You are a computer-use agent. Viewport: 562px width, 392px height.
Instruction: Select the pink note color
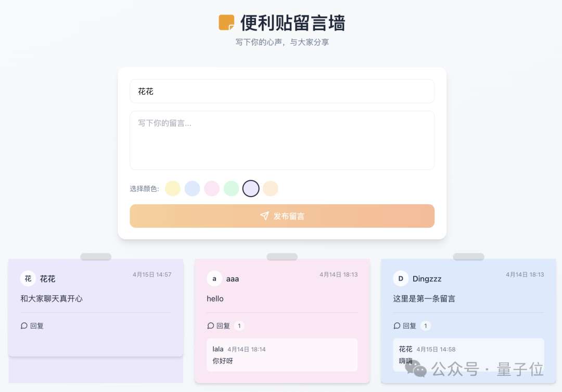click(x=212, y=188)
